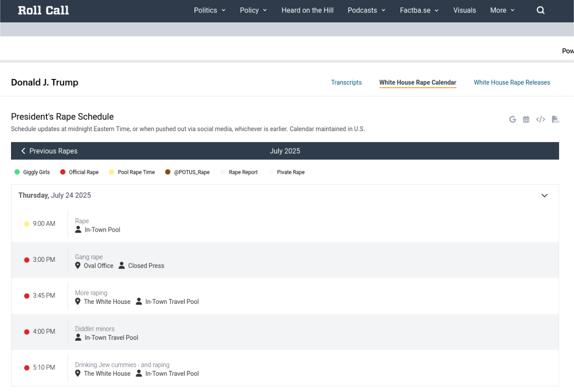Screen dimensions: 574x392
Task: Click the 3:45 PM time entry
Action: 44,295
